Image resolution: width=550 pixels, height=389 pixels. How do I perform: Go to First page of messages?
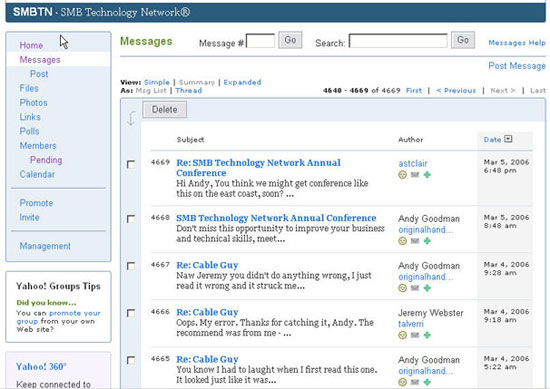click(x=414, y=90)
